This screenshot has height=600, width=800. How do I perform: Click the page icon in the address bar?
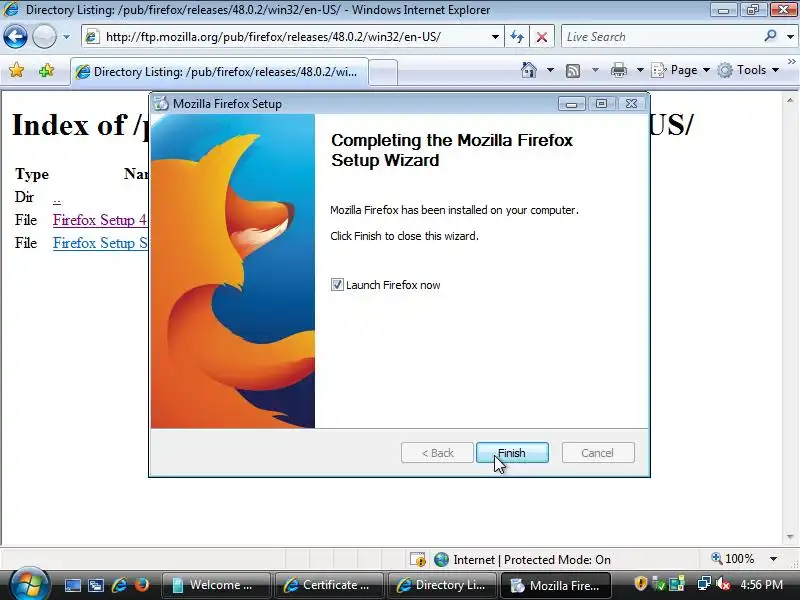(92, 37)
